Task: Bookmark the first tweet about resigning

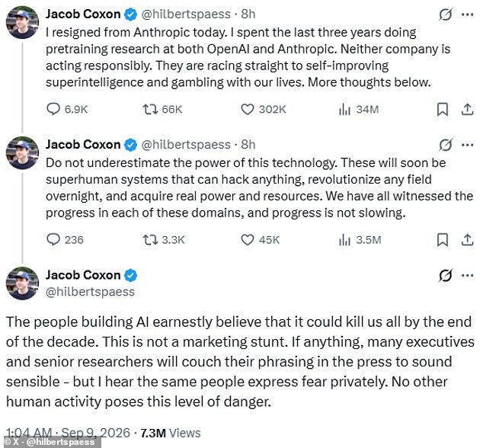Action: 443,109
